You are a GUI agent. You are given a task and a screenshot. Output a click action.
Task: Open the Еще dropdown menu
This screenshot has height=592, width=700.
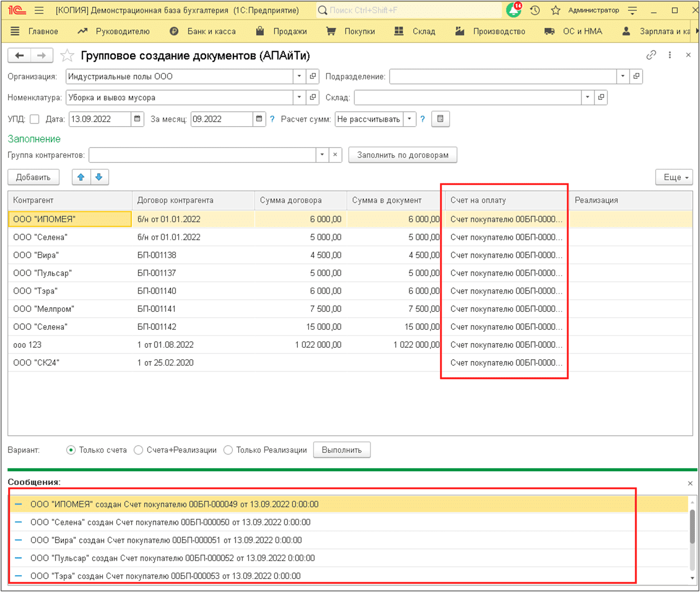pyautogui.click(x=674, y=177)
